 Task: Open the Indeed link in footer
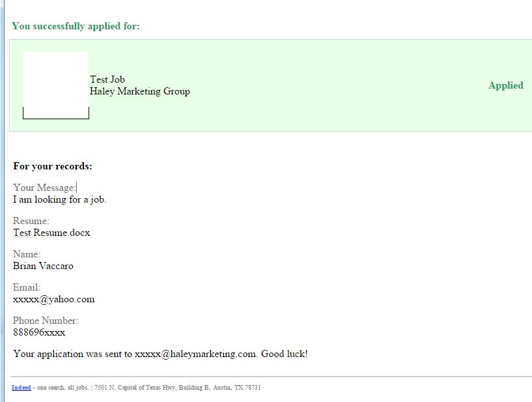(21, 388)
